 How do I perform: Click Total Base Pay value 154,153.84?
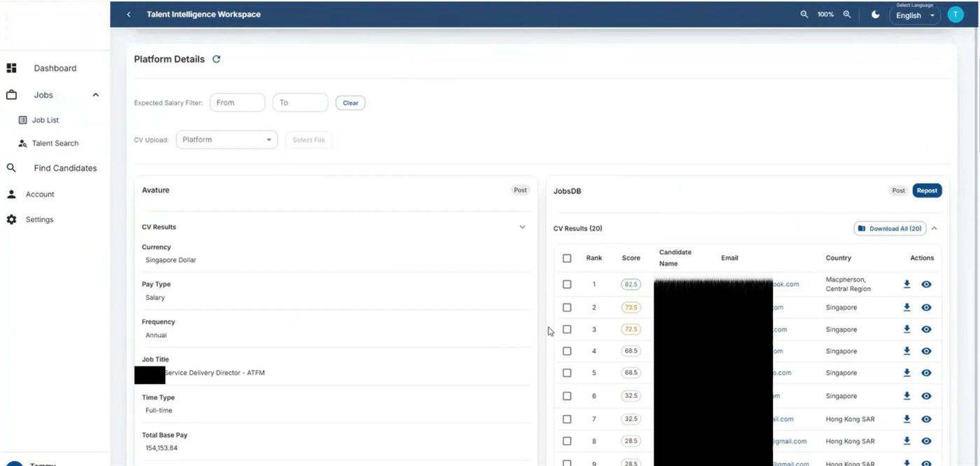pyautogui.click(x=162, y=448)
